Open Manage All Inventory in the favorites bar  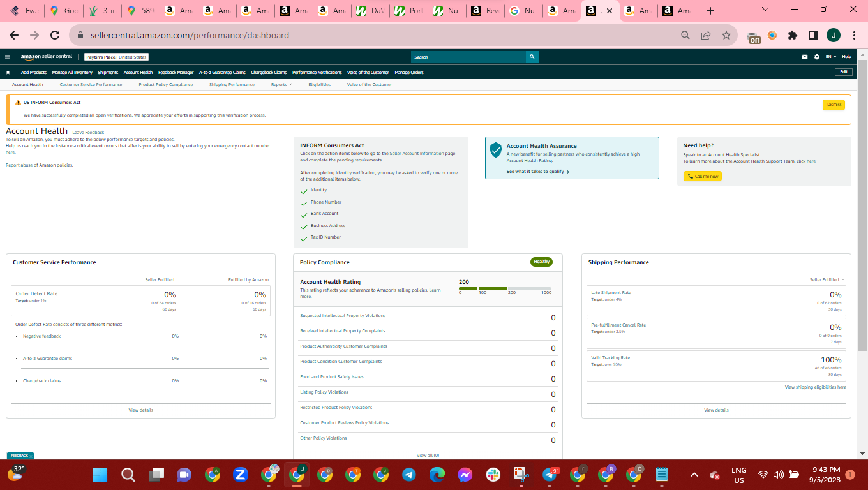coord(72,72)
